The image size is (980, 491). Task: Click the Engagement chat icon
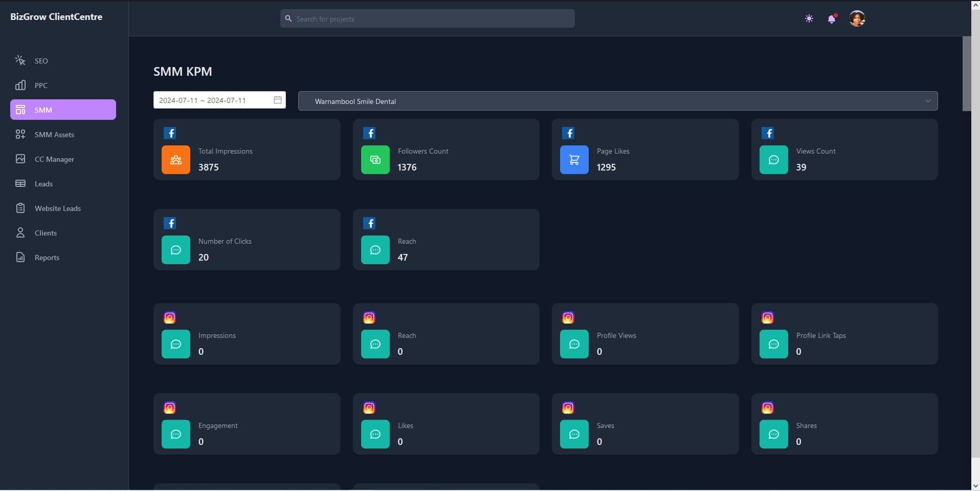click(176, 434)
